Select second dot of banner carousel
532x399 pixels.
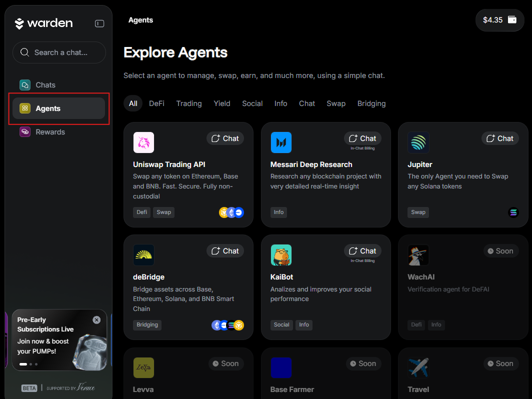tap(31, 364)
